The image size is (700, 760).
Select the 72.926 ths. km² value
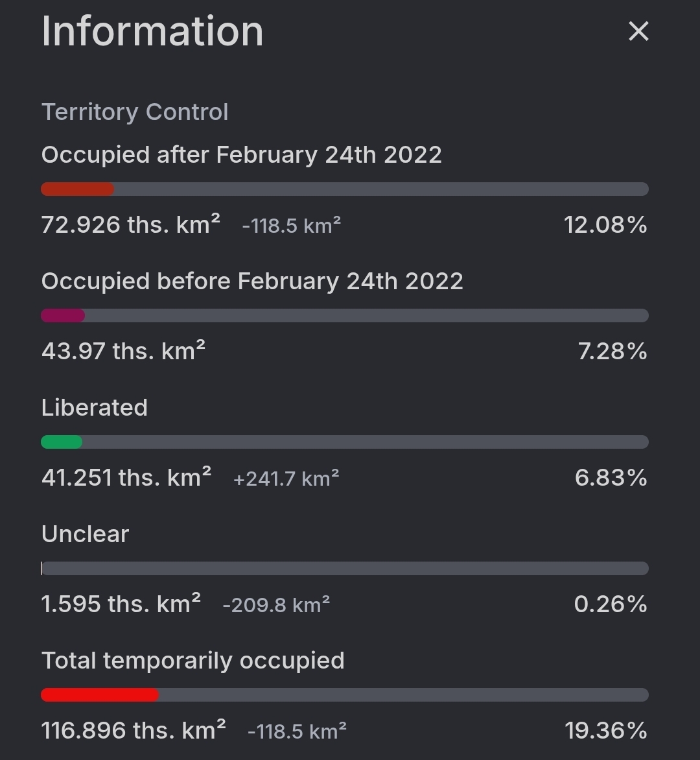click(131, 225)
